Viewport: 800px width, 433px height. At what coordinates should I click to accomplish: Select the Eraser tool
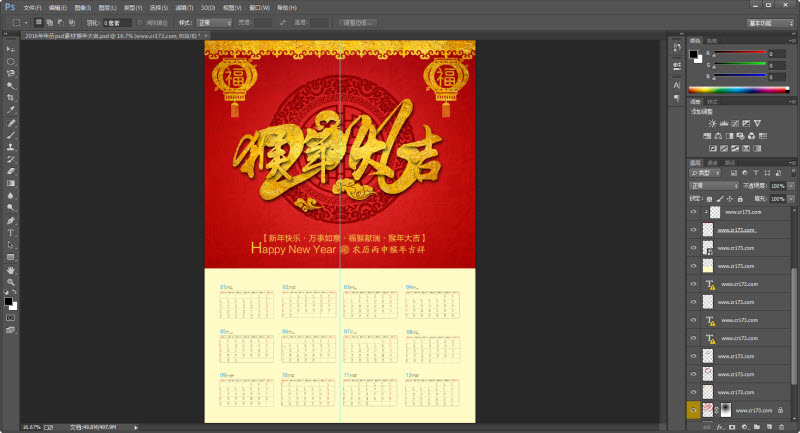click(11, 171)
